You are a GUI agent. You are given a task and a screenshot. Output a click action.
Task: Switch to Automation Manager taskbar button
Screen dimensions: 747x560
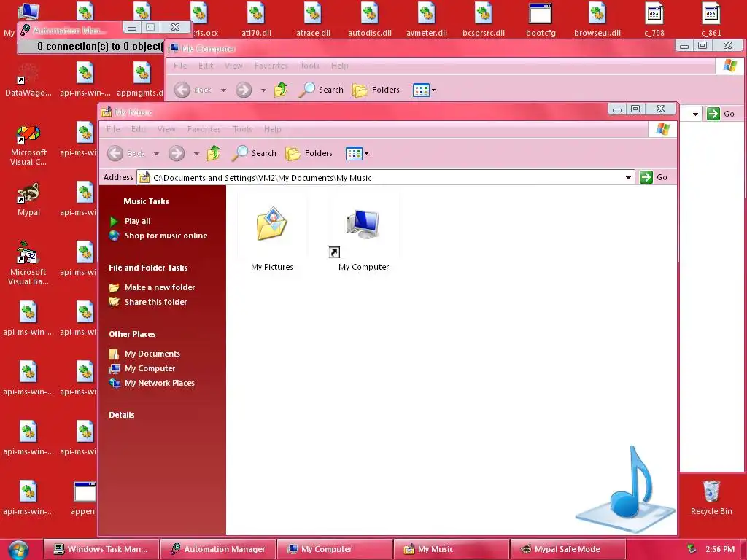click(x=218, y=549)
